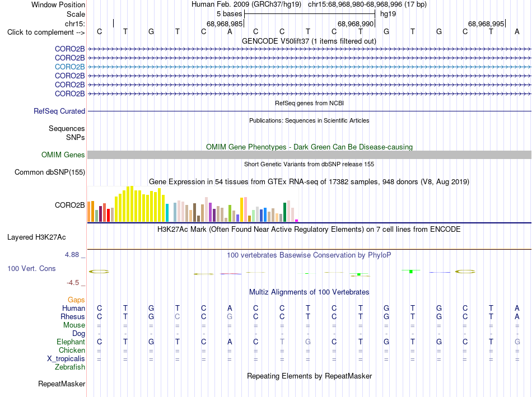The height and width of the screenshot is (397, 532).
Task: Click the Elephant species row label
Action: 71,342
